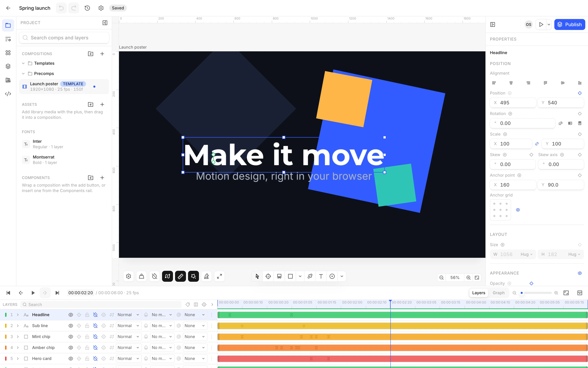Screen dimensions: 588x368
Task: Hide the Headline layer
Action: tap(71, 315)
